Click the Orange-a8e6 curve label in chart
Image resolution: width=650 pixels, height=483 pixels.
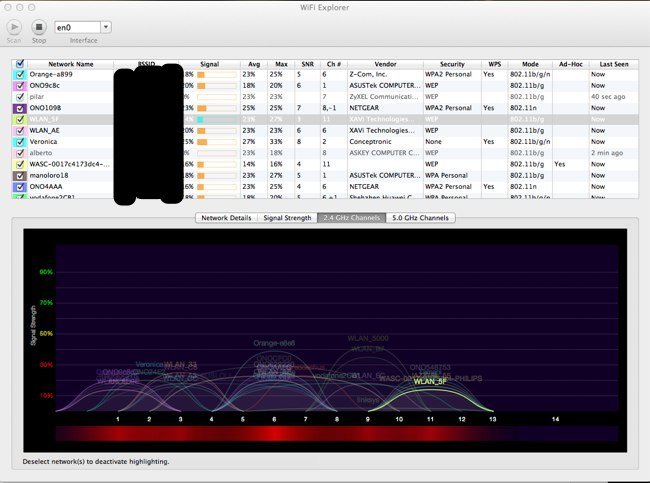click(x=274, y=343)
